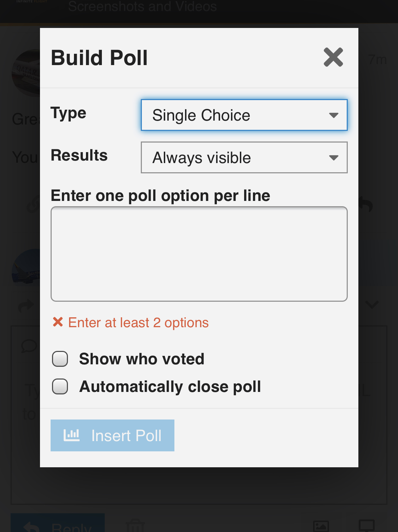
Task: Close the Build Poll dialog
Action: click(x=333, y=57)
